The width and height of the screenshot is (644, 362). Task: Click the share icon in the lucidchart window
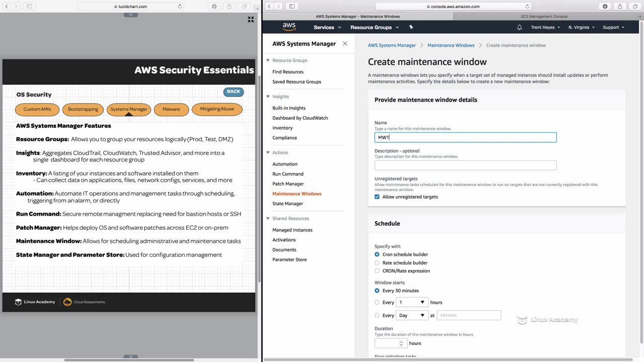tap(229, 7)
